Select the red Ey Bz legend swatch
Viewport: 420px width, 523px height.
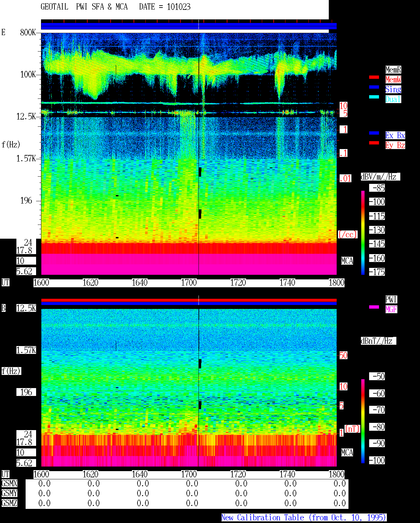[374, 143]
